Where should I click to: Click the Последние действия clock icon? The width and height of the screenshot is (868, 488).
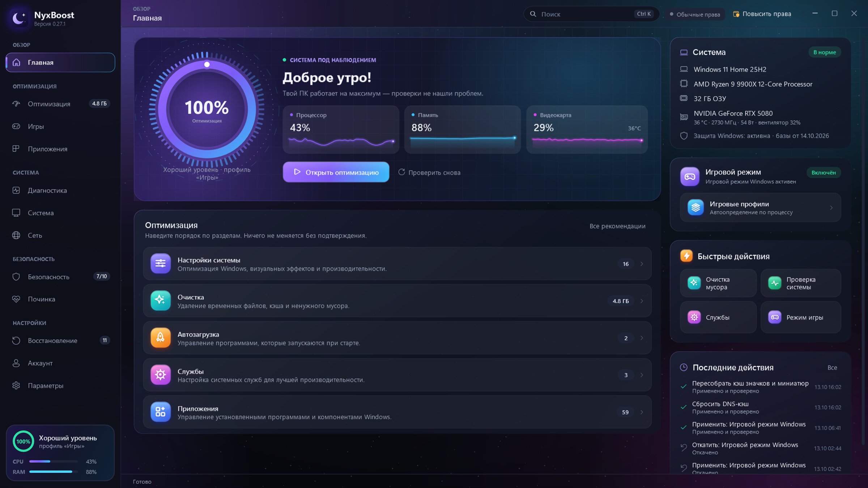[x=684, y=367]
